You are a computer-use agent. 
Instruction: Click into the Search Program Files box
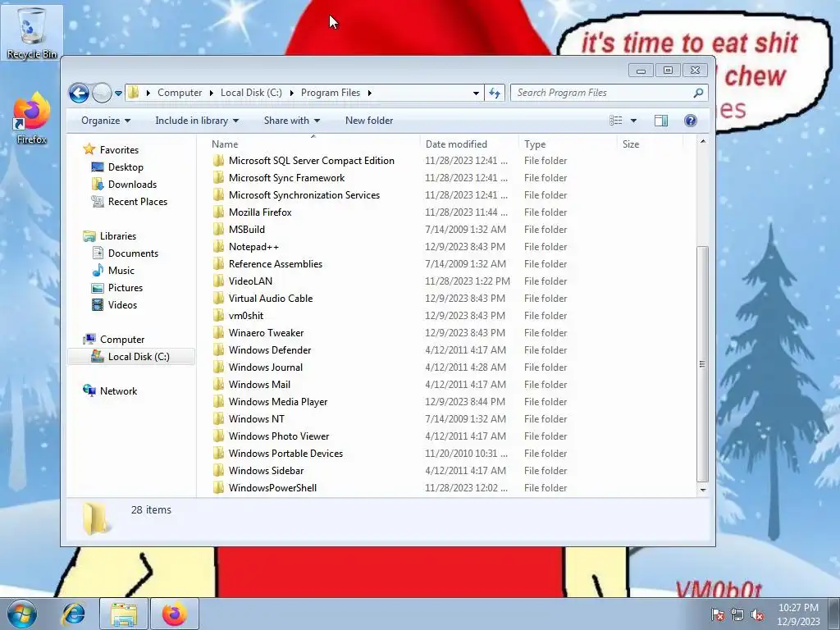click(x=609, y=93)
